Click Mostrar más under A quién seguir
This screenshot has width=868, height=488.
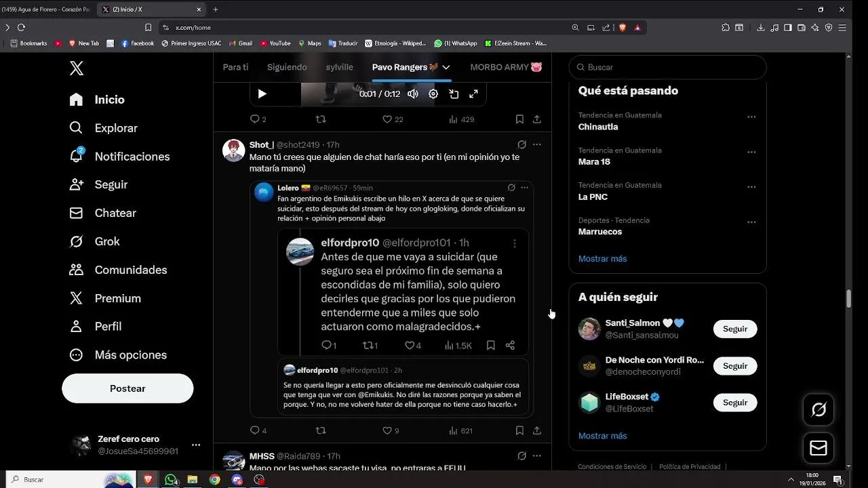(x=602, y=436)
